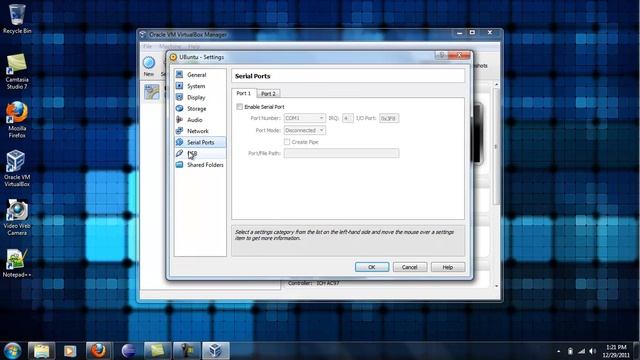Open File menu in VirtualBox Manager

148,47
